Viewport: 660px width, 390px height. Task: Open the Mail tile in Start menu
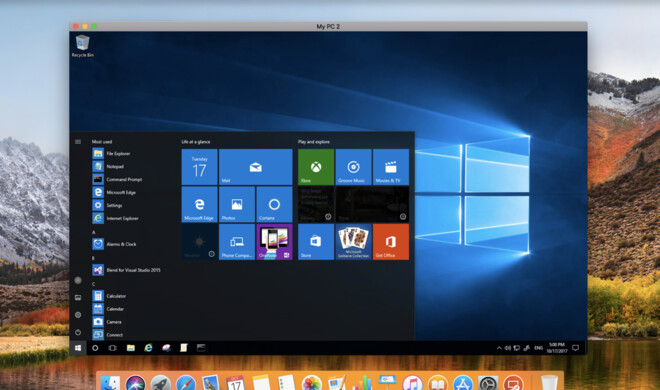point(255,167)
